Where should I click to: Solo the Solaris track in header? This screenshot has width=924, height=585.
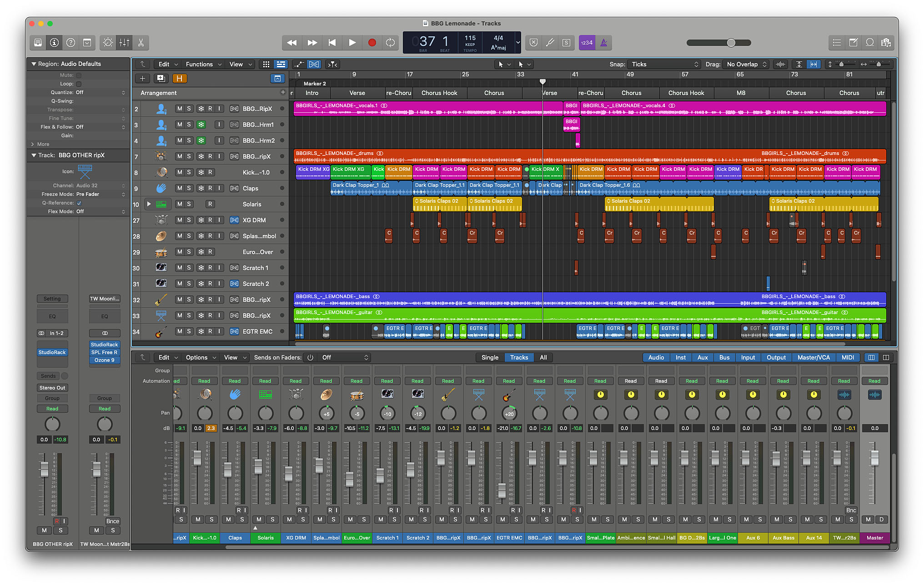pos(189,204)
